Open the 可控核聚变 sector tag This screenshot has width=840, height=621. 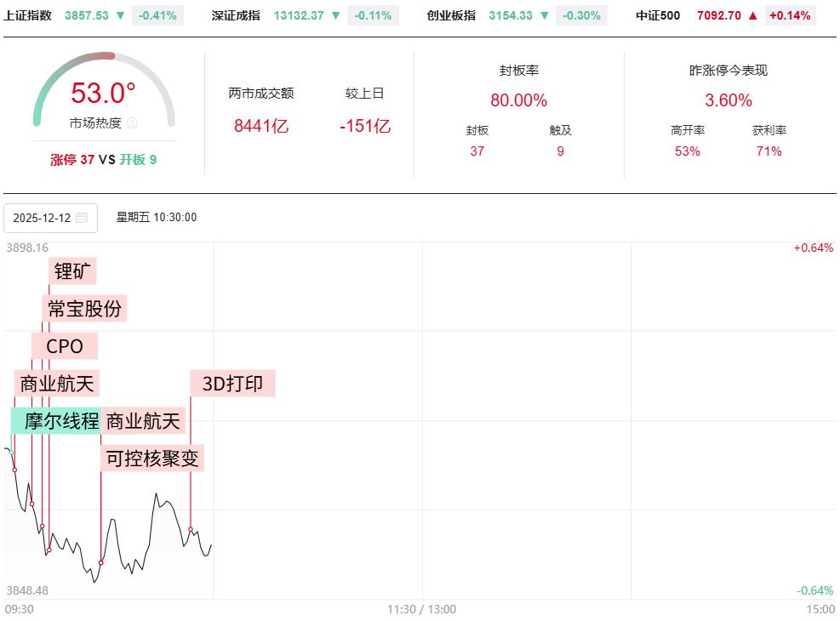(152, 459)
